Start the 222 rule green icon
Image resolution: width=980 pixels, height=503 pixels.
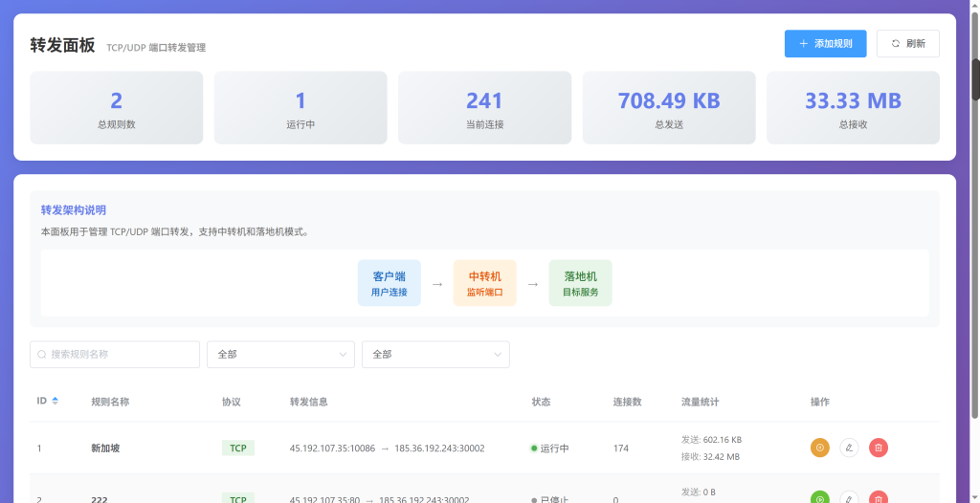tap(820, 496)
